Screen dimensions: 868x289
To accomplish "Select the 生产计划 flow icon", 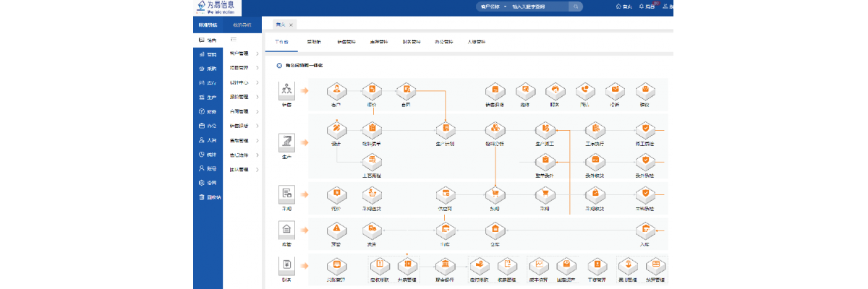I will tap(446, 130).
